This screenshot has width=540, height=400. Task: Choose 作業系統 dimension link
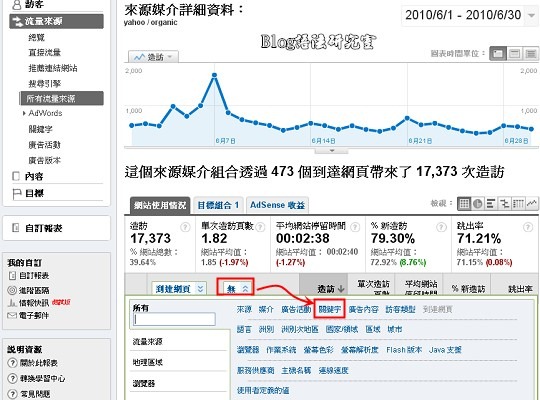[281, 350]
